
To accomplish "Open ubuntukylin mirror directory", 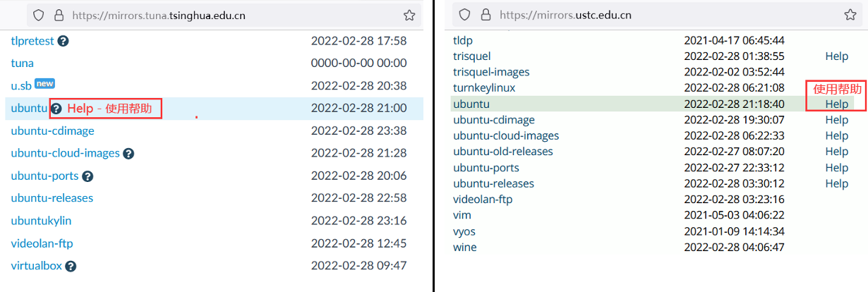I will [x=41, y=221].
